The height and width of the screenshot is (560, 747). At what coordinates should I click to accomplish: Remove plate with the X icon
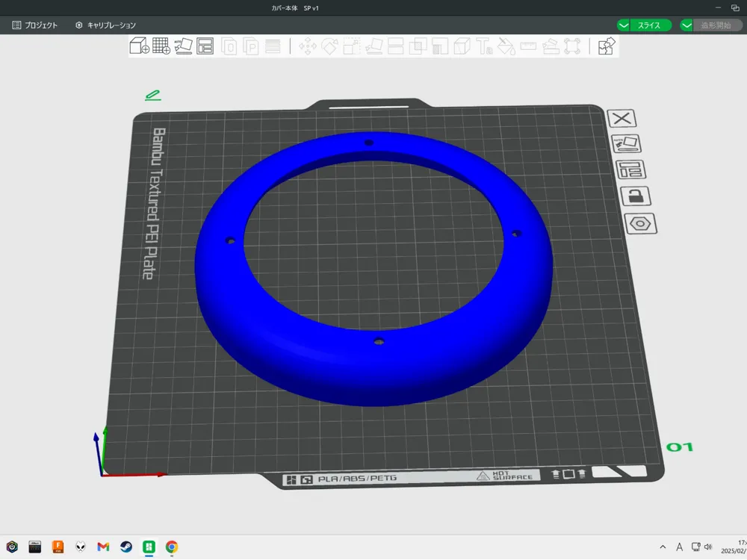pyautogui.click(x=622, y=118)
